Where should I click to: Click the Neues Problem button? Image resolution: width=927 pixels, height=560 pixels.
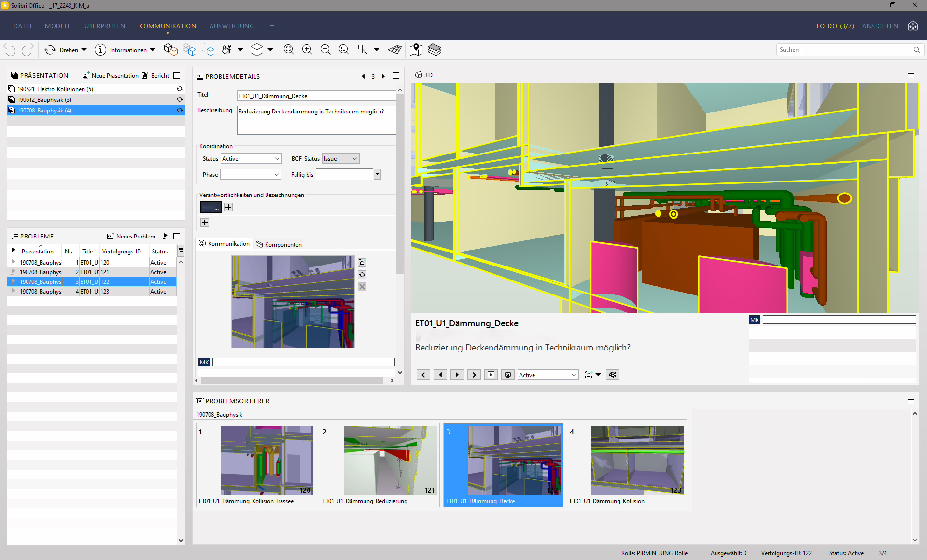point(131,236)
